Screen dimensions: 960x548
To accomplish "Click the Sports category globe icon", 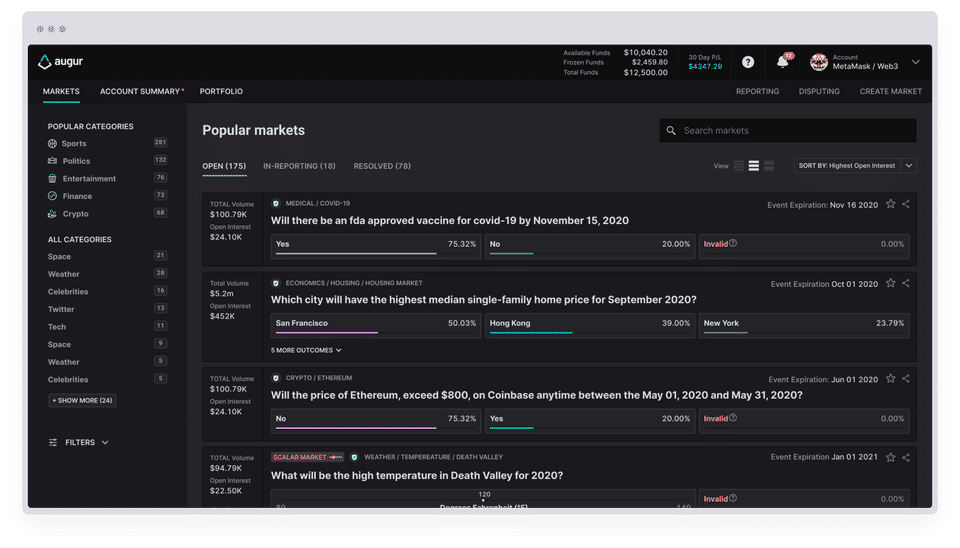I will click(x=52, y=143).
